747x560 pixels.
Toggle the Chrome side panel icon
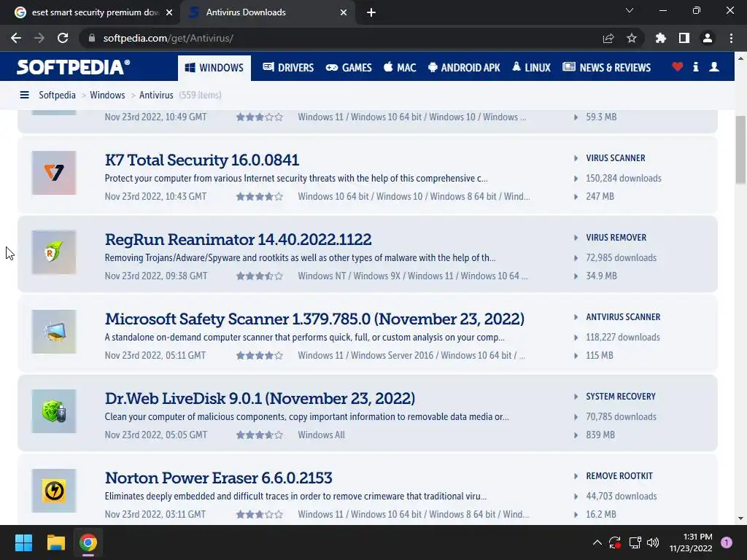click(684, 38)
